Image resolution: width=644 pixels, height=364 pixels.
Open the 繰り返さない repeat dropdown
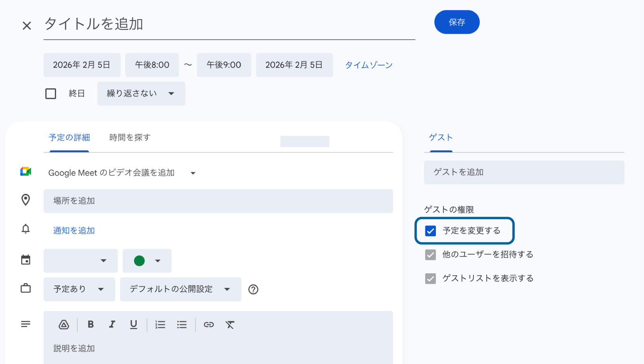coord(141,93)
